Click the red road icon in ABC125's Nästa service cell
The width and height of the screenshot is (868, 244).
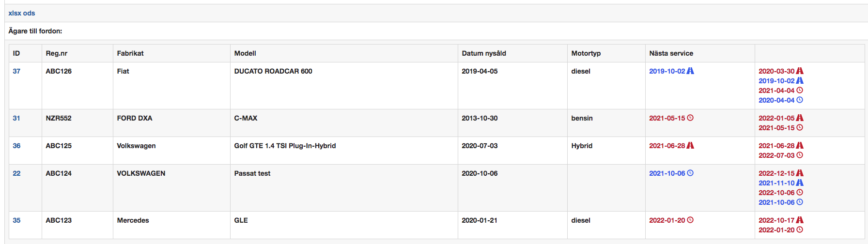click(690, 145)
